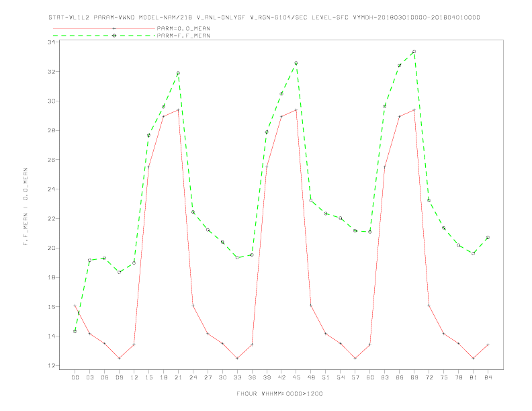The height and width of the screenshot is (411, 532).
Task: Click y-axis tick label 30
Action: [x=52, y=101]
